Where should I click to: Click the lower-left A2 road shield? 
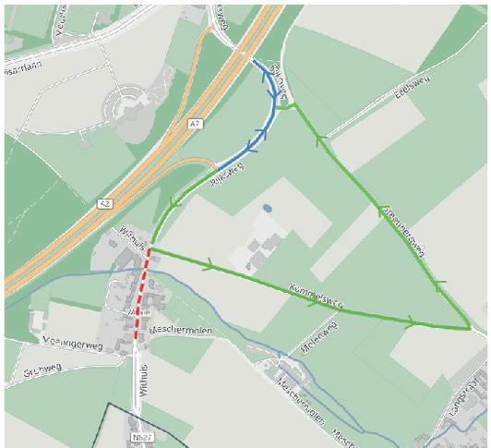coord(104,204)
